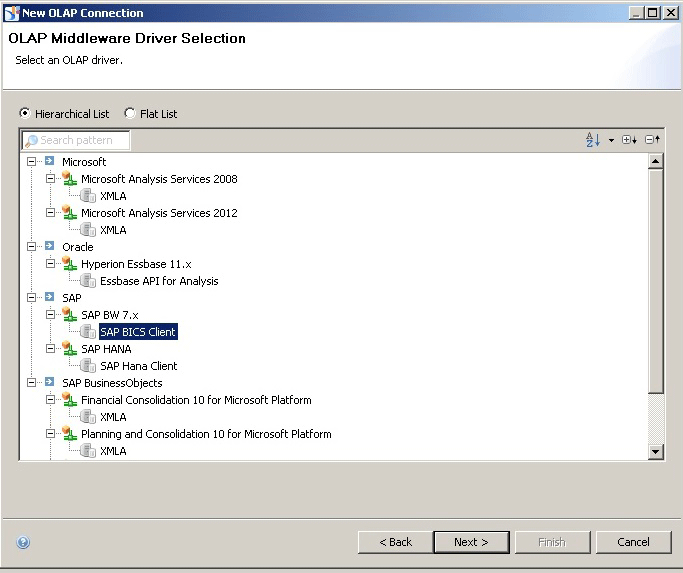Click driver icon of XMLA under Financial Consolidation

(88, 417)
